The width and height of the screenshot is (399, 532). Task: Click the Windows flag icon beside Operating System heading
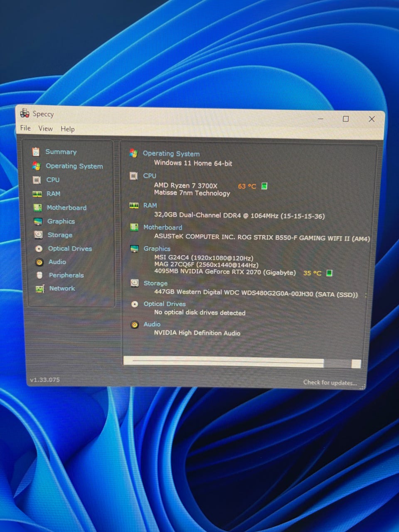click(x=133, y=153)
